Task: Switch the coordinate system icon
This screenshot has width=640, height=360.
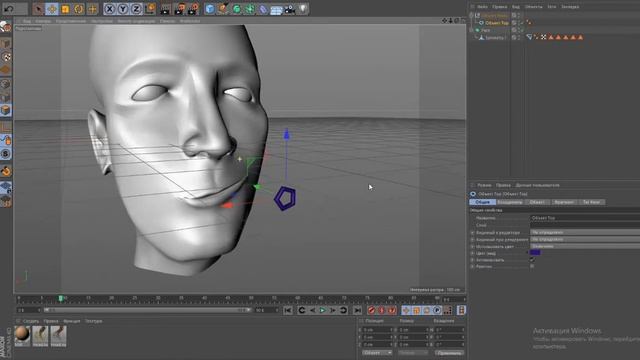Action: 150,9
